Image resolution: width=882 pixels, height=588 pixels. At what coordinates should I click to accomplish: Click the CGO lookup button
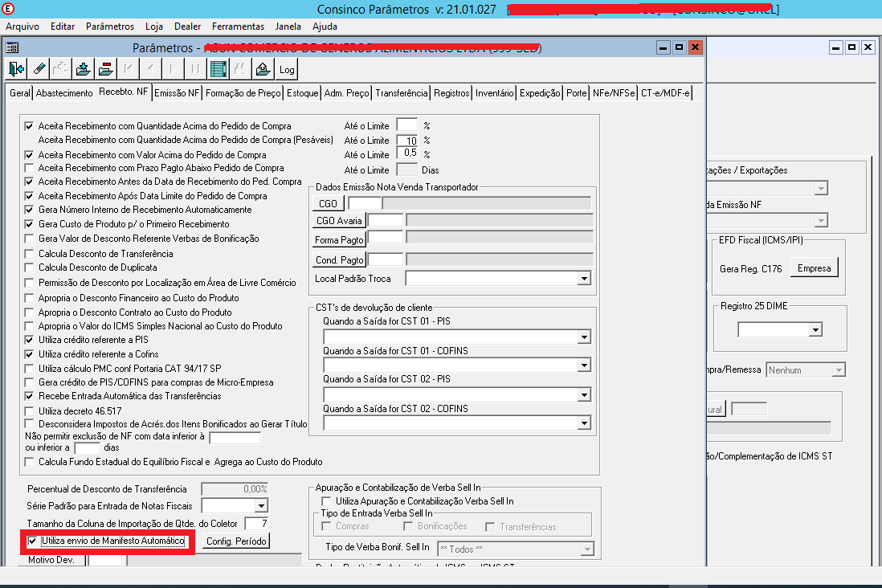tap(328, 204)
